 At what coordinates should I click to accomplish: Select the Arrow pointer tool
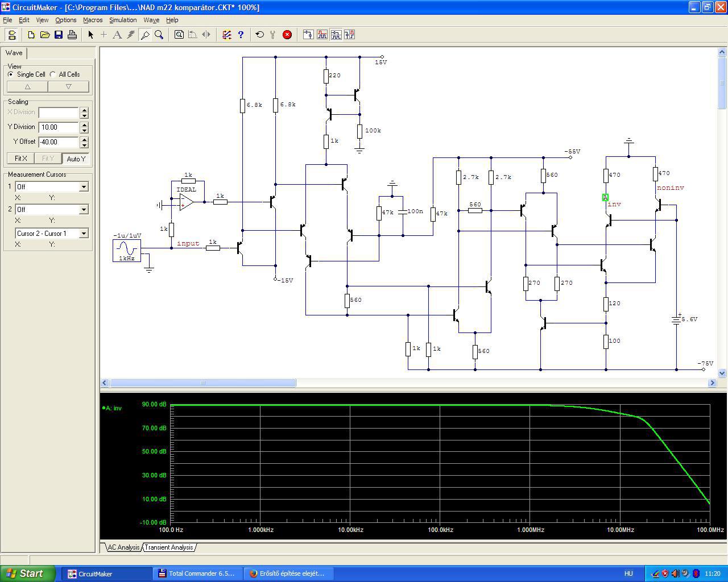[x=90, y=35]
